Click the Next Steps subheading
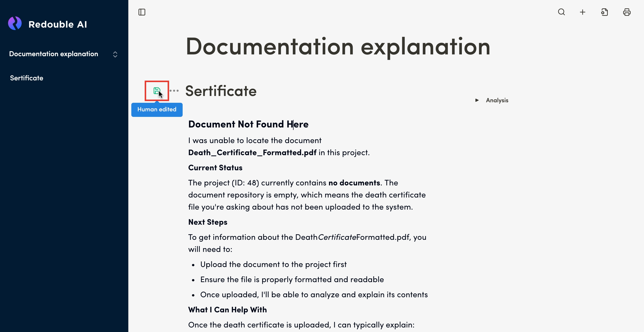This screenshot has height=332, width=644. point(208,222)
